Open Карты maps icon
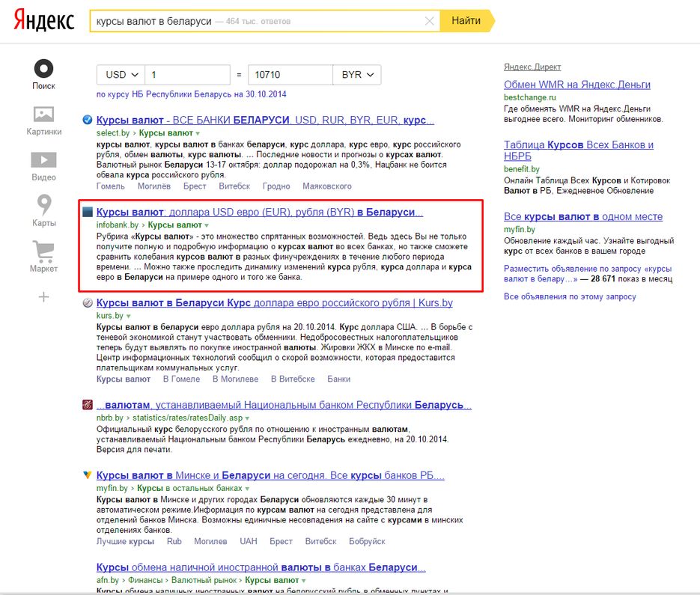 pos(43,204)
